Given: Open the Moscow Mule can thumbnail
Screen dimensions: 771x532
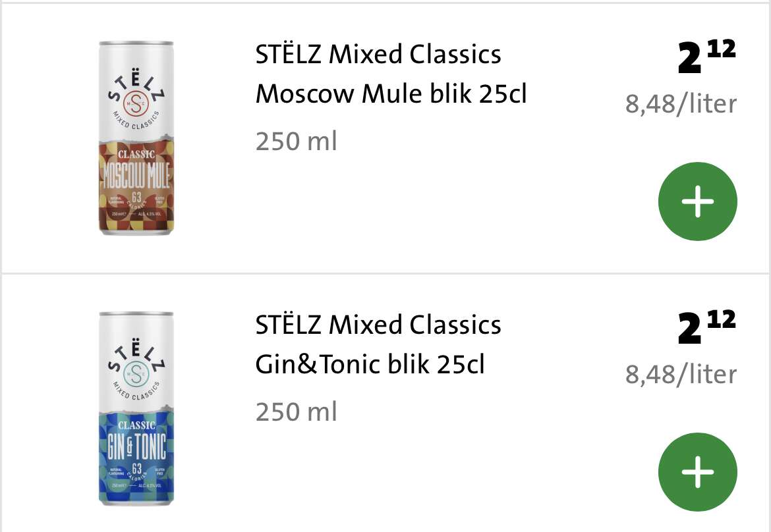Looking at the screenshot, I should click(136, 138).
